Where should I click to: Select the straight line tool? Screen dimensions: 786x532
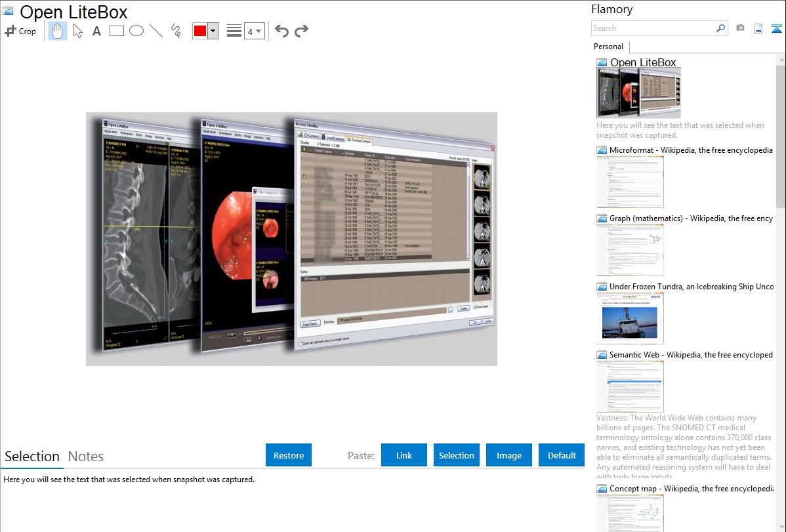(156, 31)
